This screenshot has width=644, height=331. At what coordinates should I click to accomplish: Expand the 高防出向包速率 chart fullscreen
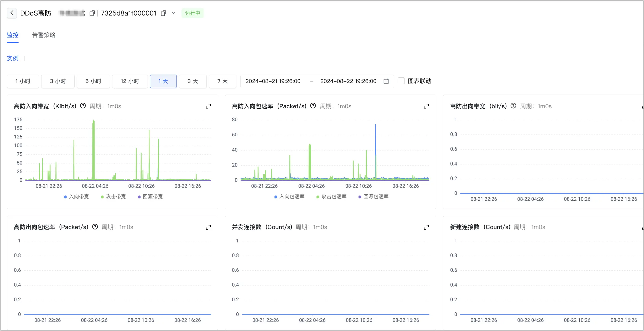pyautogui.click(x=208, y=227)
